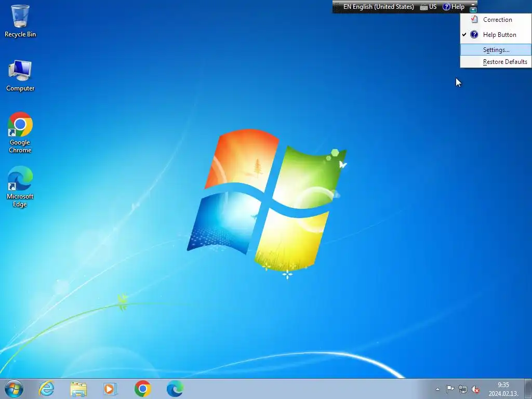Toggle the Help Button menu option

tap(496, 35)
